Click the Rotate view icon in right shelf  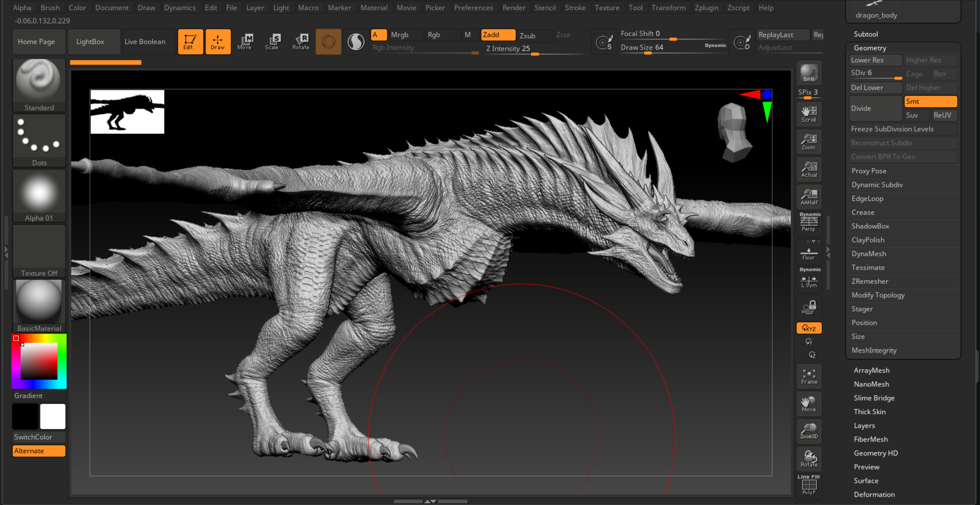809,459
